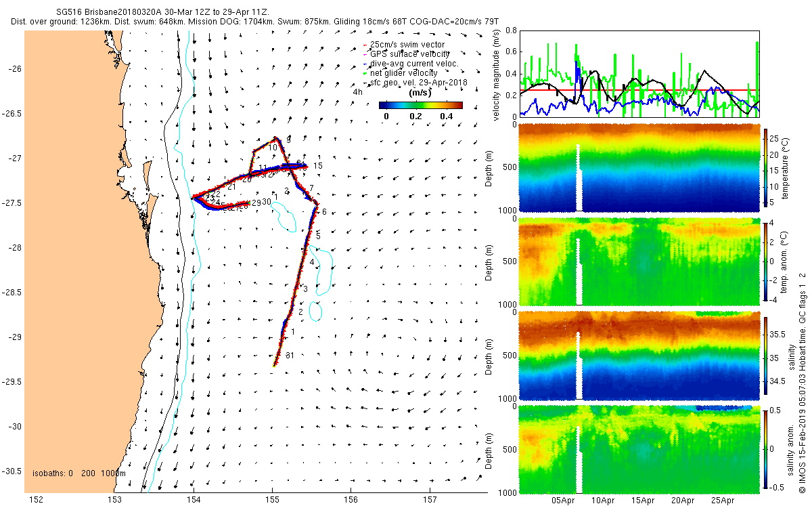Click the temperature (°C) colorbar
The image size is (812, 508).
767,168
